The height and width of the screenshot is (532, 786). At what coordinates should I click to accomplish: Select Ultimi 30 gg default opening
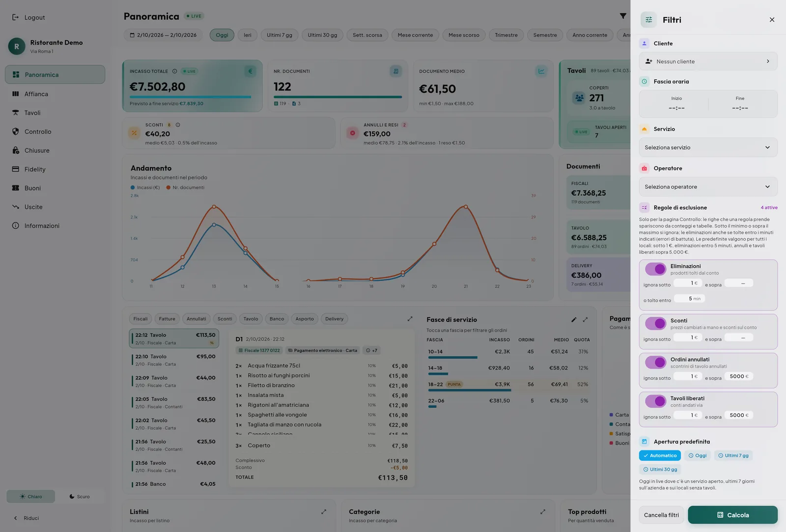[x=660, y=470]
